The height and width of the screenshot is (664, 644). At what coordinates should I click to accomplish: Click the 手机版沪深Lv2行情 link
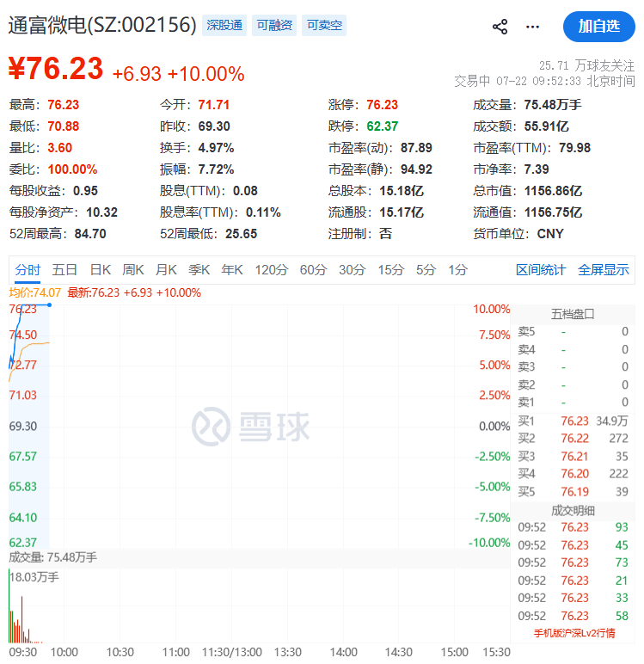coord(574,633)
